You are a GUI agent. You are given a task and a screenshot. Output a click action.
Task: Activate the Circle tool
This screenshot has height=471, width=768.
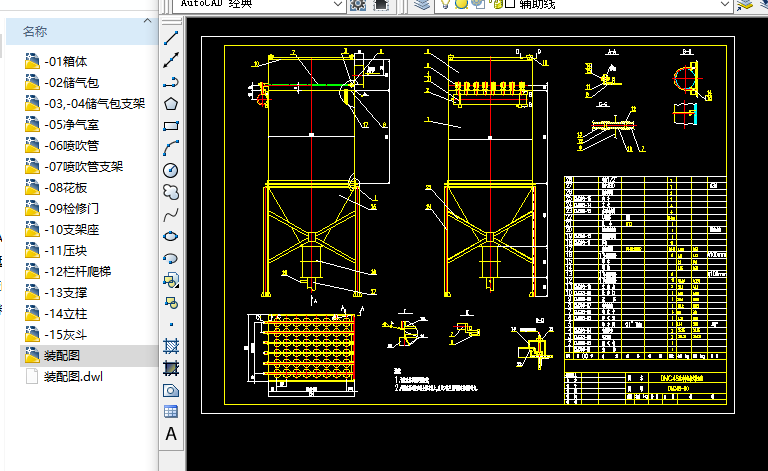tap(171, 169)
